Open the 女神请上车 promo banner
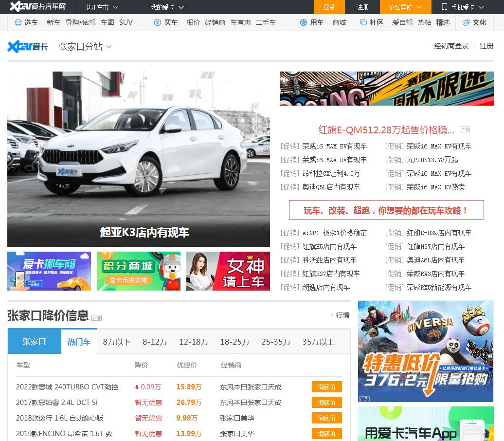 (228, 271)
